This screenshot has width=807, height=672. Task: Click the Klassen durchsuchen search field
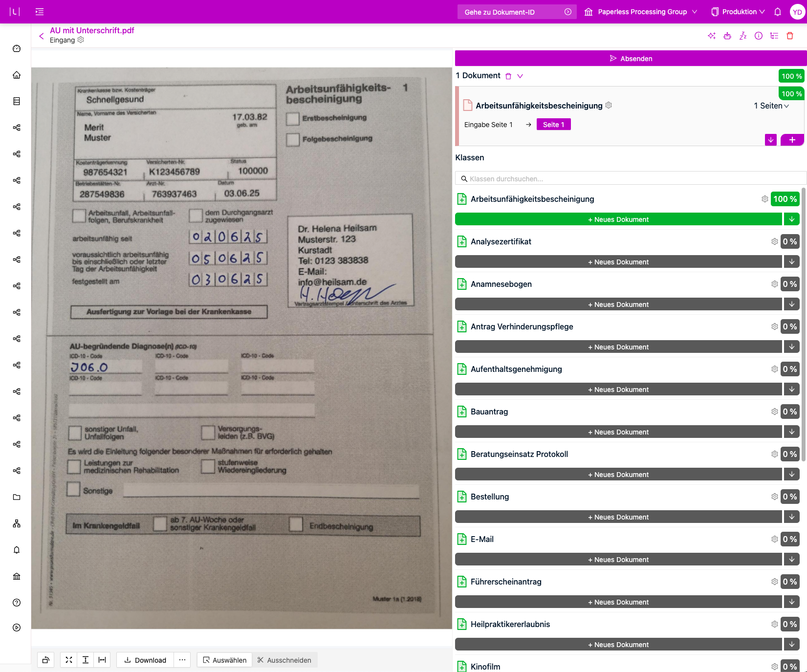(x=631, y=179)
